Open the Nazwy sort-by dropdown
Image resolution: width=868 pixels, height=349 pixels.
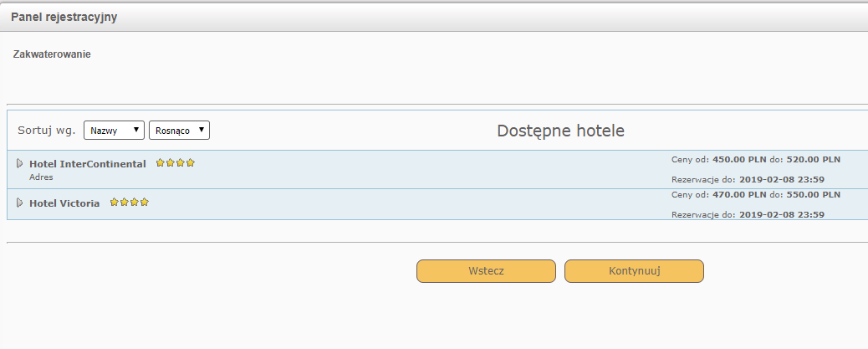pos(114,131)
